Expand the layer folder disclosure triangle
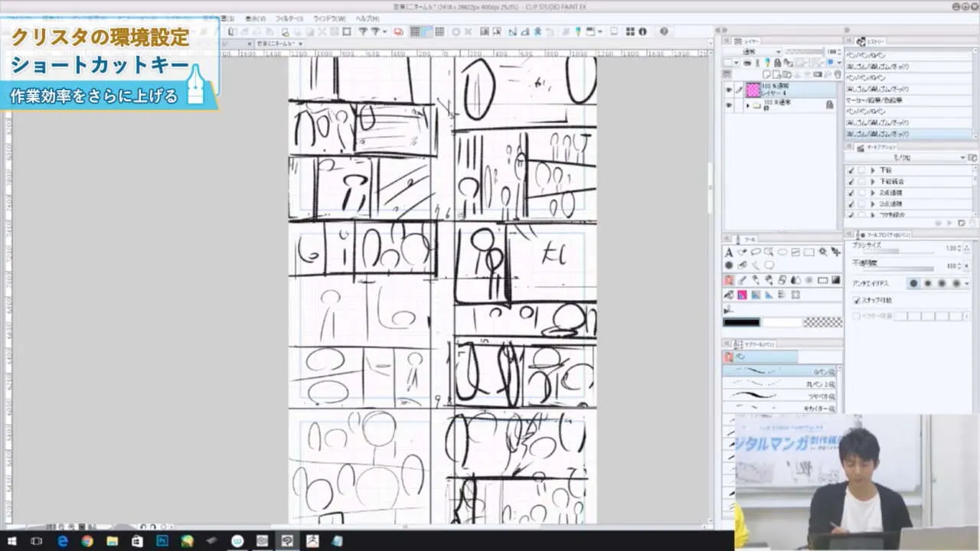 pos(748,105)
